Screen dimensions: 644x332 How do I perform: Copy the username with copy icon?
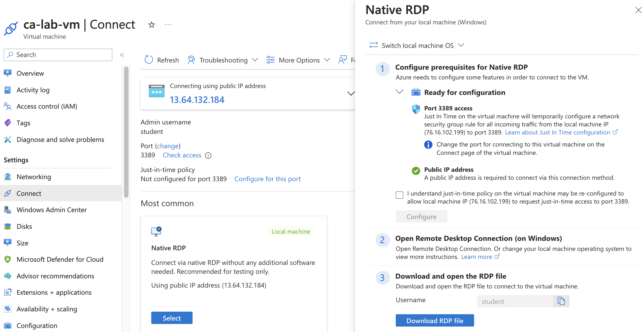[561, 301]
